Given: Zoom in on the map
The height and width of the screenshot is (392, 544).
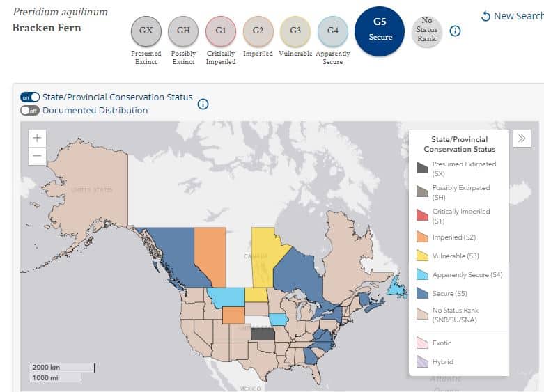Looking at the screenshot, I should coord(37,138).
